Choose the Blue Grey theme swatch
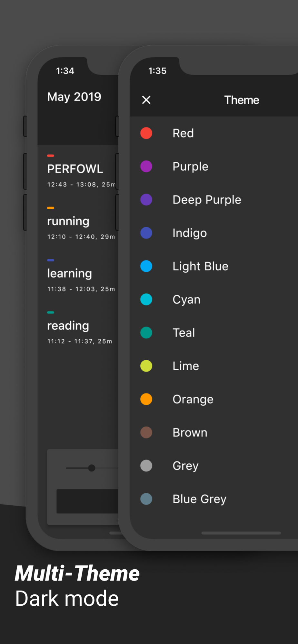Image resolution: width=298 pixels, height=644 pixels. point(146,499)
